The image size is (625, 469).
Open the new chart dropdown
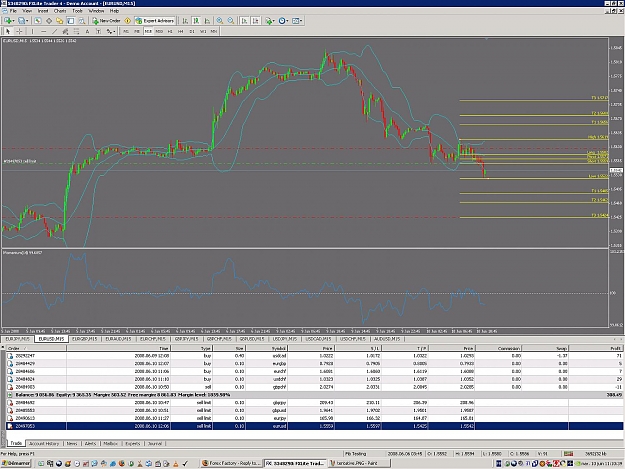9,21
